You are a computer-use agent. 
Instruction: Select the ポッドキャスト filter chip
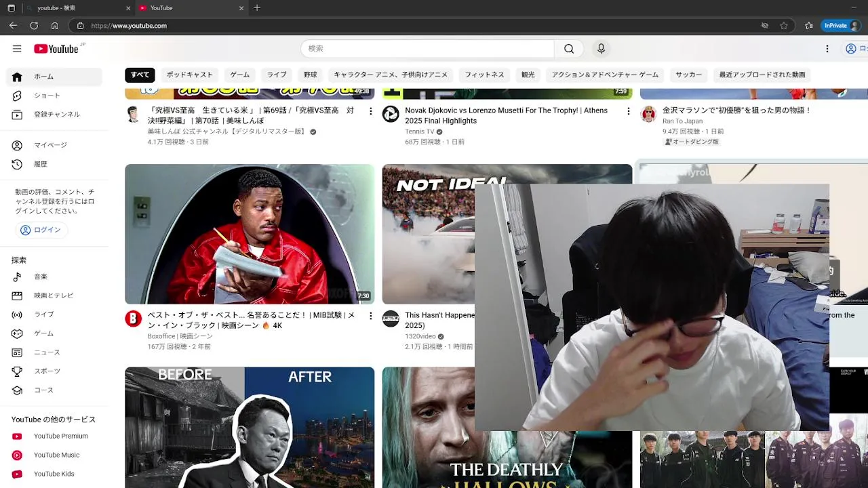(190, 75)
